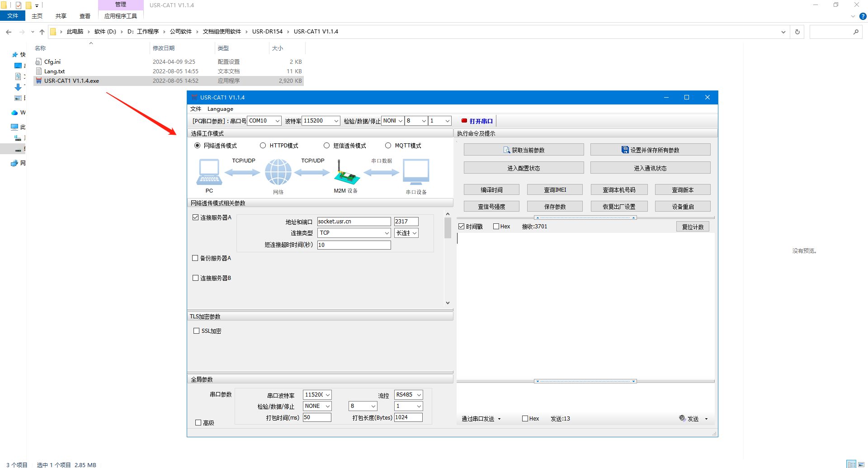Expand the TCP connection type dropdown

(x=354, y=233)
